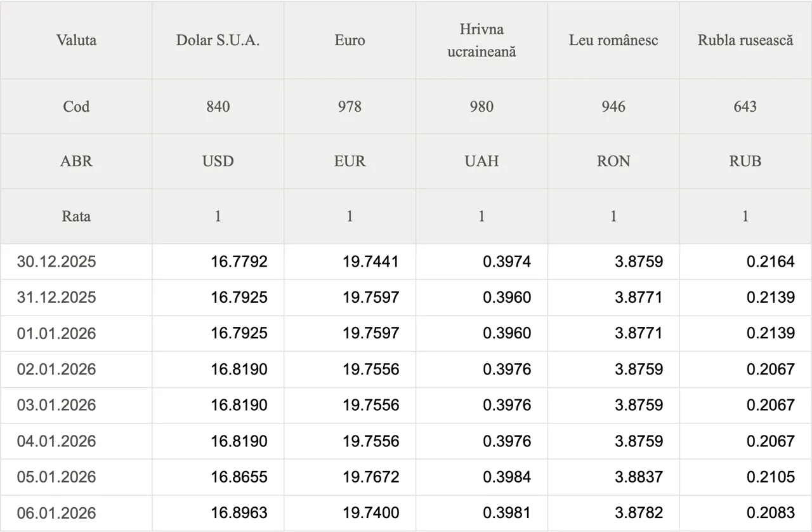Click the Euro rate 19.7441
The width and height of the screenshot is (812, 532).
pos(371,262)
